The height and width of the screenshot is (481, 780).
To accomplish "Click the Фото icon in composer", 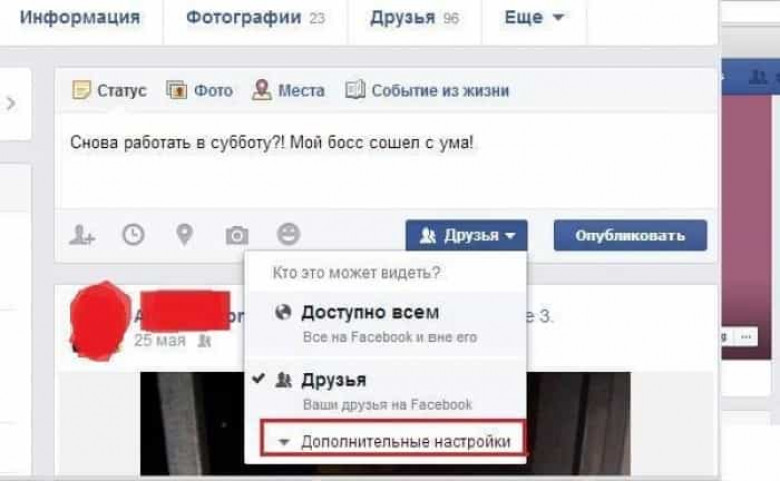I will [x=176, y=90].
